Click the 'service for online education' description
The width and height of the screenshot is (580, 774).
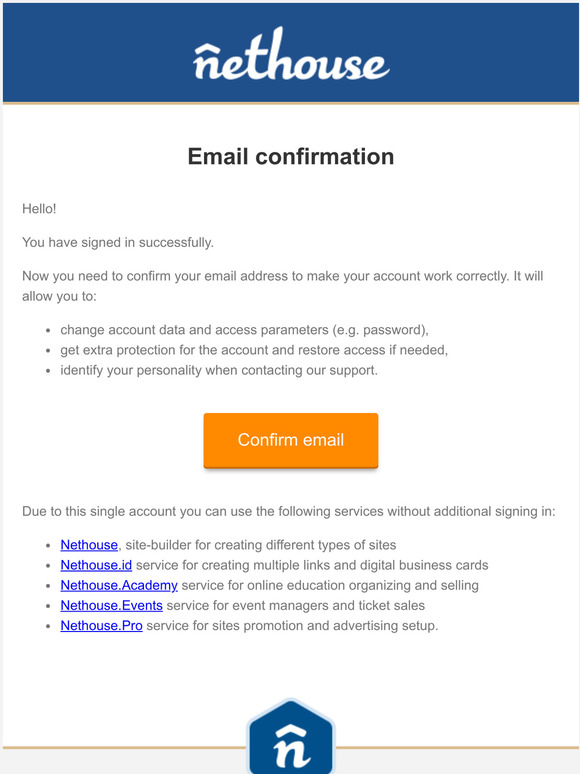[330, 585]
